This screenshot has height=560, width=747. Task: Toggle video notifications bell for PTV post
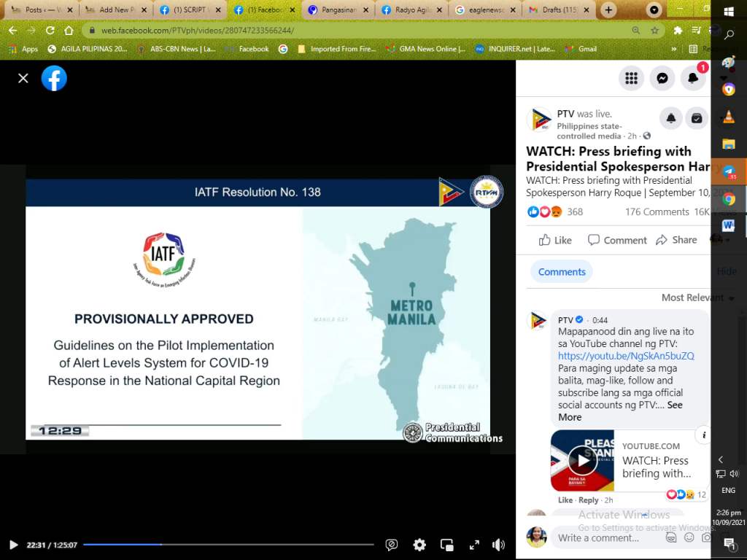tap(670, 118)
